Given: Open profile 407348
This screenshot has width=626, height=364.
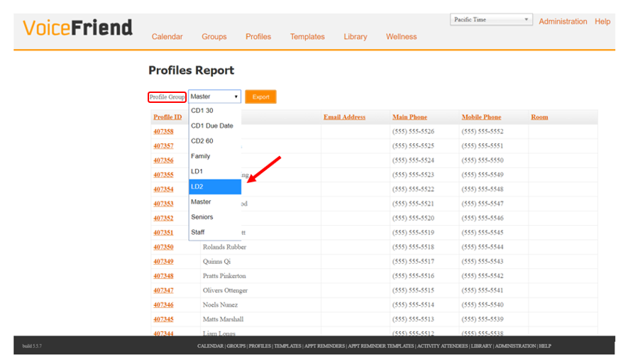Looking at the screenshot, I should [x=163, y=276].
